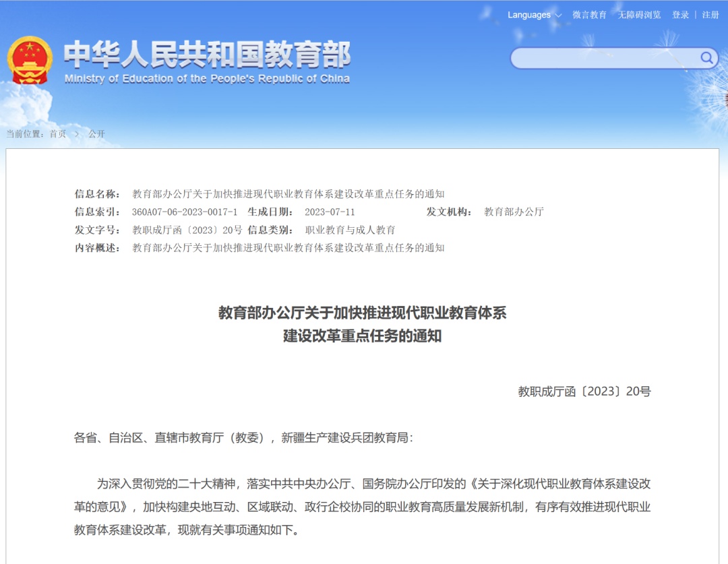Click the national emblem logo
The height and width of the screenshot is (564, 728).
29,59
